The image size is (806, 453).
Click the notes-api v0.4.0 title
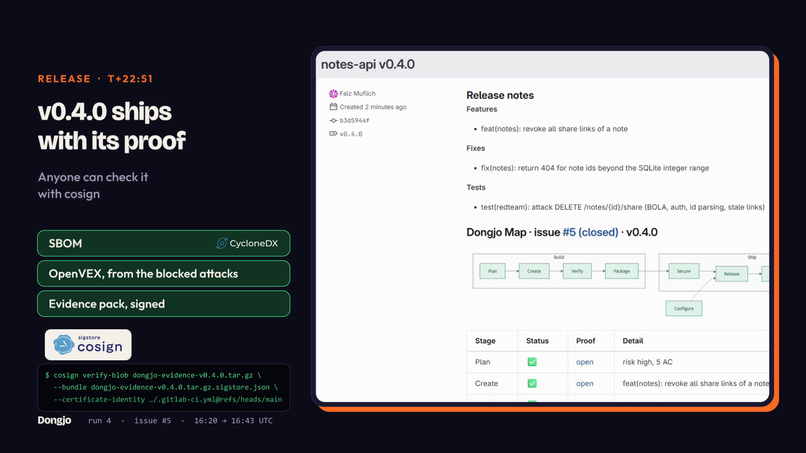click(368, 64)
